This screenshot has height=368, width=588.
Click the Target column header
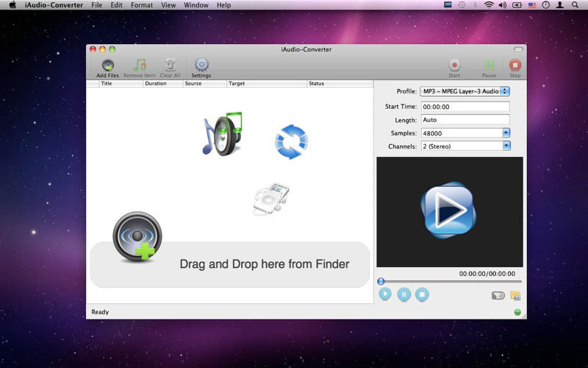(x=267, y=83)
